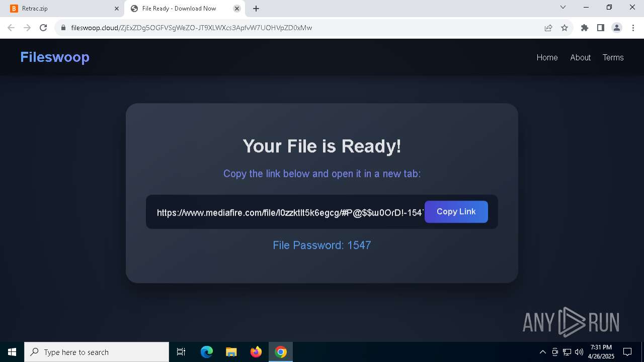Image resolution: width=644 pixels, height=362 pixels.
Task: Click the Copy Link button
Action: 456,212
